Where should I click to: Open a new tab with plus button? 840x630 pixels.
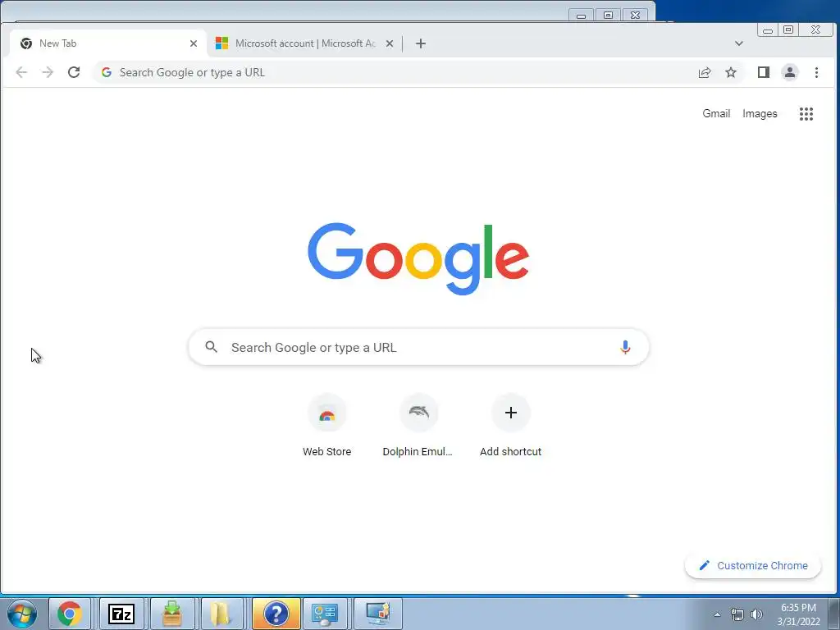pos(421,43)
